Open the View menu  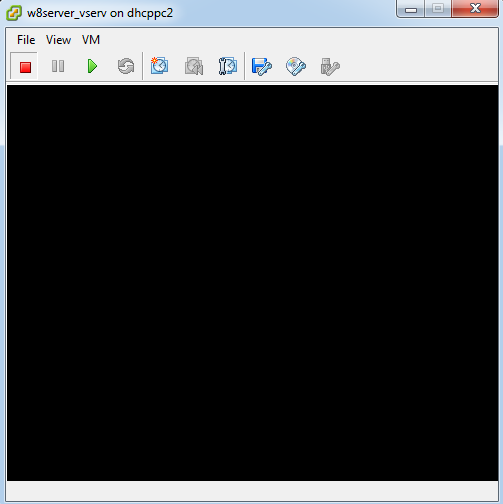58,40
